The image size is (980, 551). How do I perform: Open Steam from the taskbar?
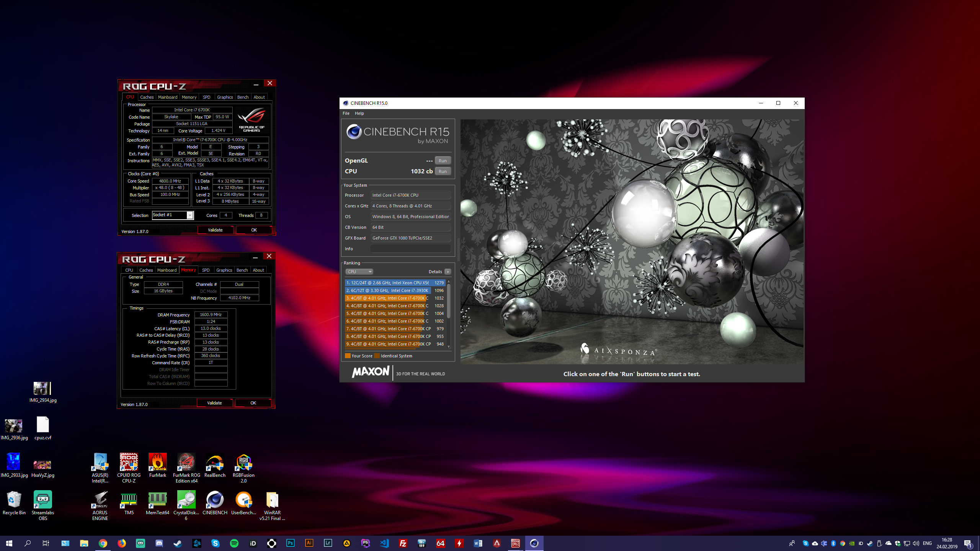pyautogui.click(x=178, y=543)
